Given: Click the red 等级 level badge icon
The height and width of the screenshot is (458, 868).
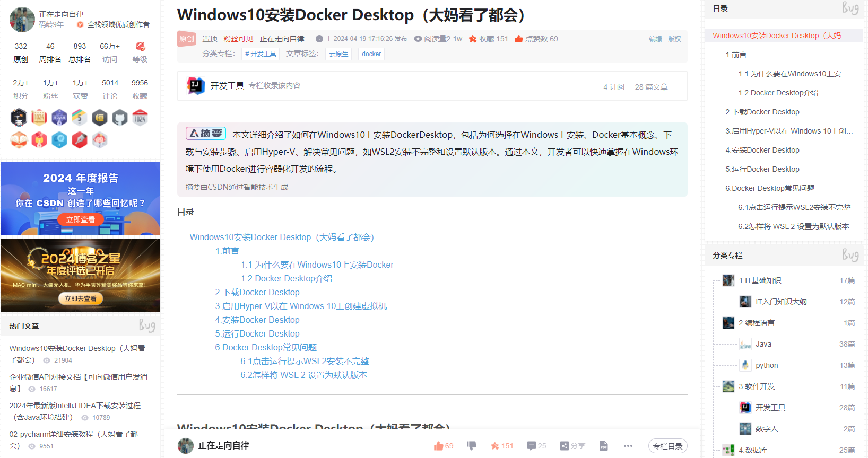Looking at the screenshot, I should (x=140, y=47).
